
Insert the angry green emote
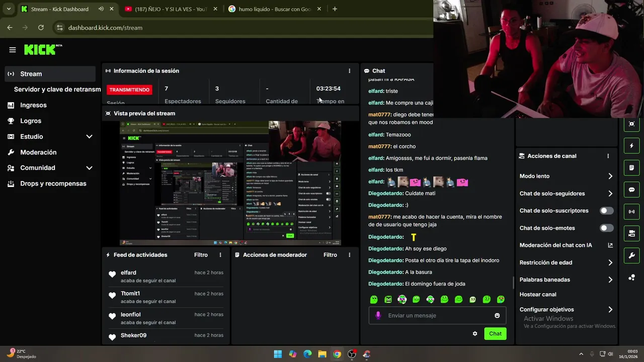(388, 299)
